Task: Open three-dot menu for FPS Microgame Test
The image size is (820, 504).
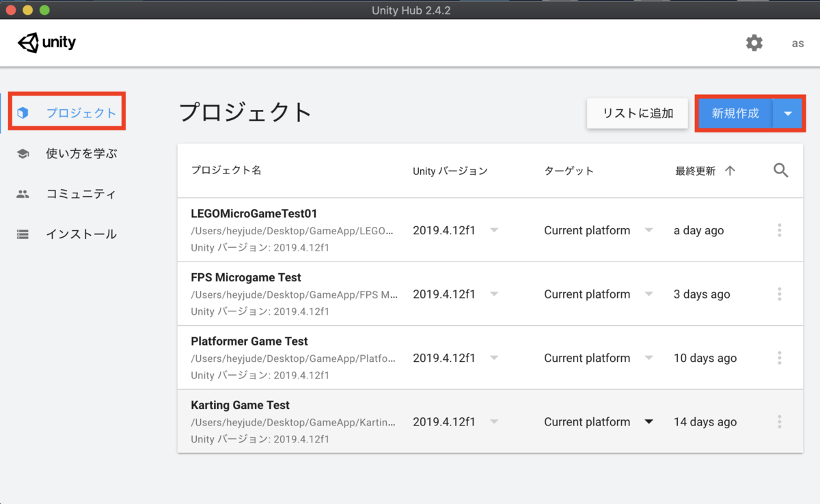Action: 780,294
